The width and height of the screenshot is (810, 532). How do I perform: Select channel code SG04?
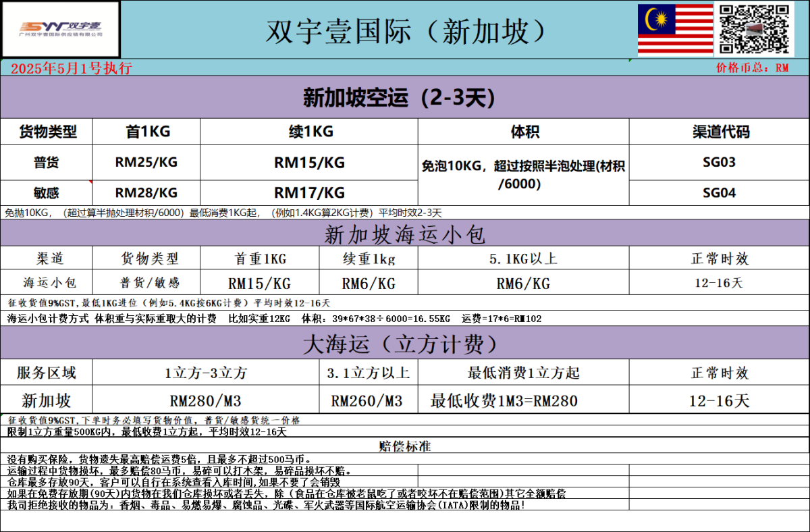tap(720, 192)
